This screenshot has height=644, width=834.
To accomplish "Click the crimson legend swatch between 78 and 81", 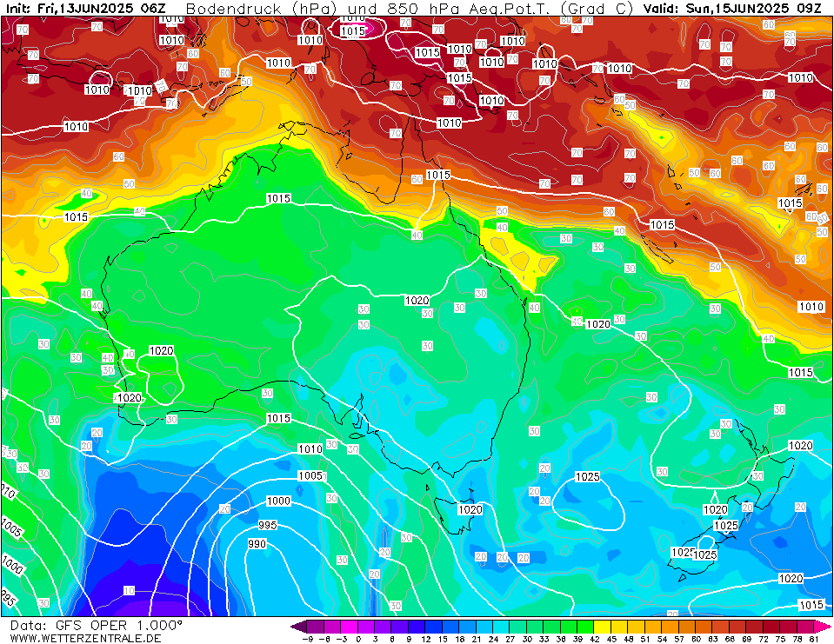I will click(x=804, y=626).
